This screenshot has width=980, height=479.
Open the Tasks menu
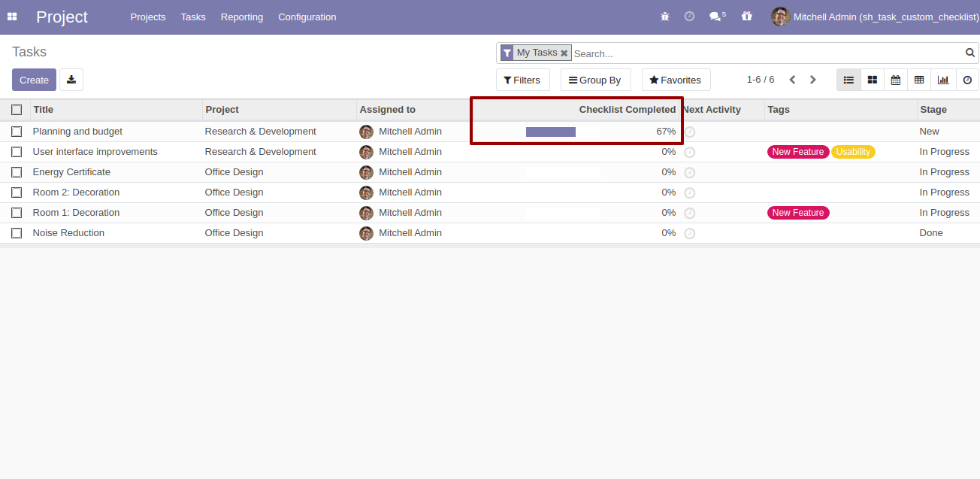point(193,17)
